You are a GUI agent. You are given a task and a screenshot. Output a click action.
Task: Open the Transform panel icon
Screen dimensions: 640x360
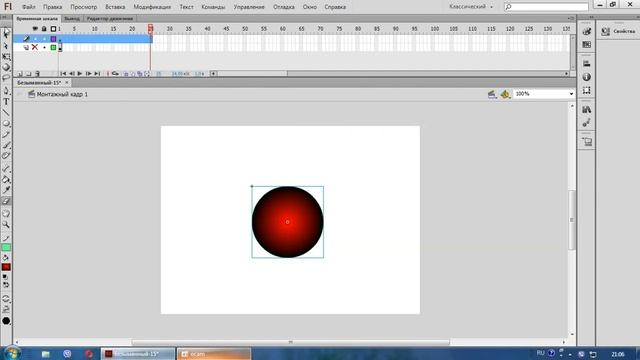pos(587,90)
